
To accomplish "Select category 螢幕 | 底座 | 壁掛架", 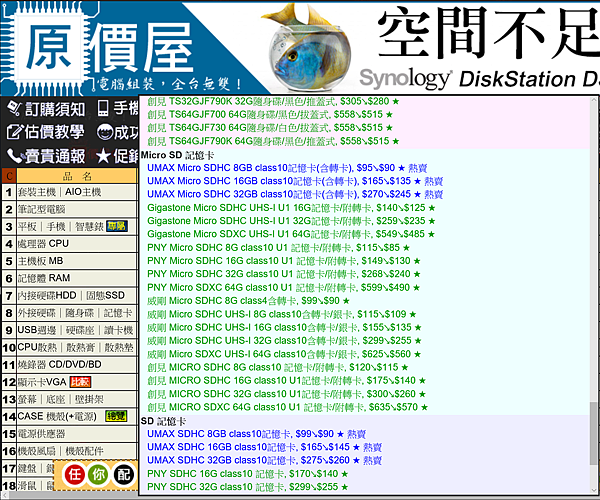I will tap(77, 399).
